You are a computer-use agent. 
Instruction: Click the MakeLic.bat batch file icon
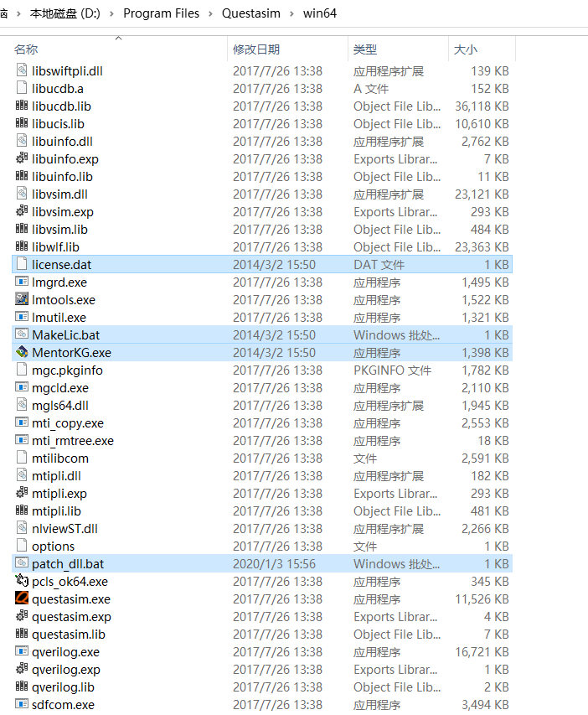pyautogui.click(x=22, y=334)
